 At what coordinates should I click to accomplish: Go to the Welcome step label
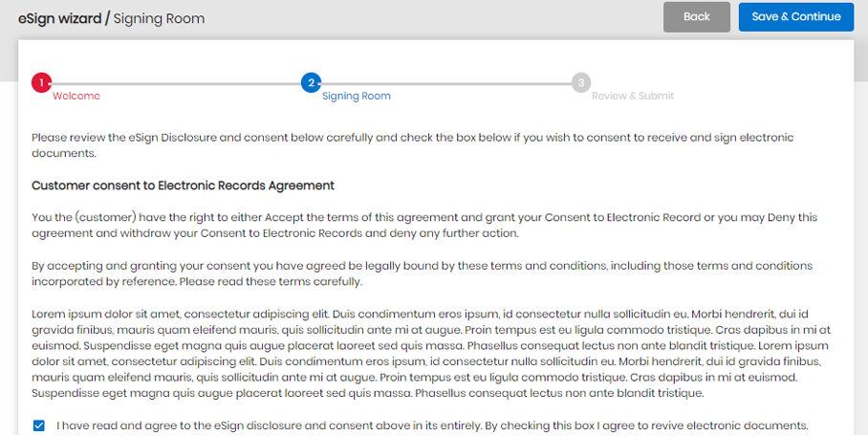coord(76,96)
